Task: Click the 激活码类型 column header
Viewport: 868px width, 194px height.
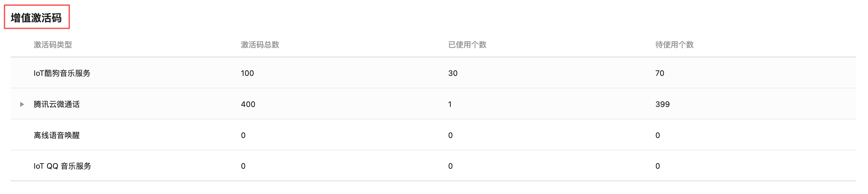Action: click(x=53, y=45)
